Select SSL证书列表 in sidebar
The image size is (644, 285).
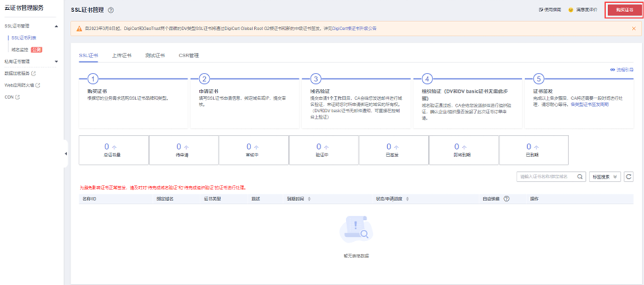(24, 37)
